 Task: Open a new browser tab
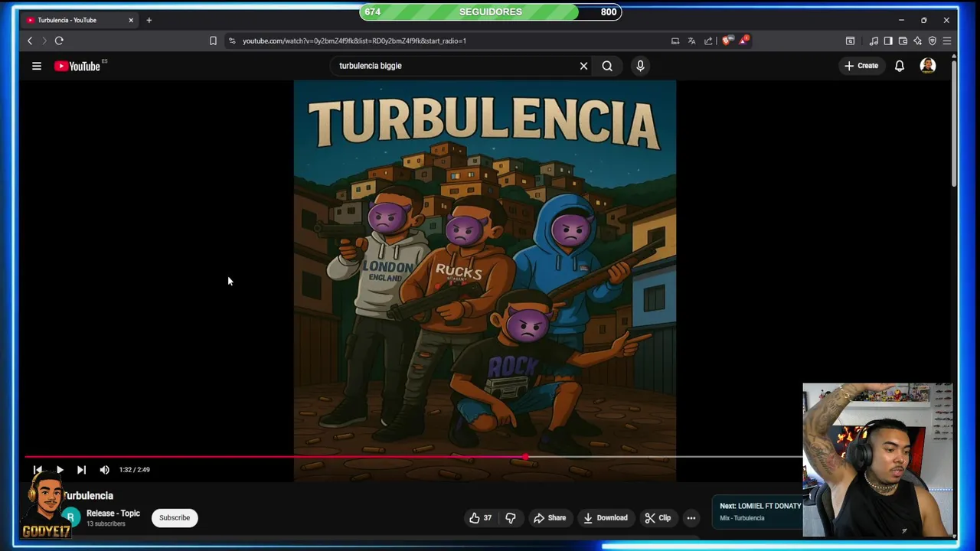[x=149, y=20]
